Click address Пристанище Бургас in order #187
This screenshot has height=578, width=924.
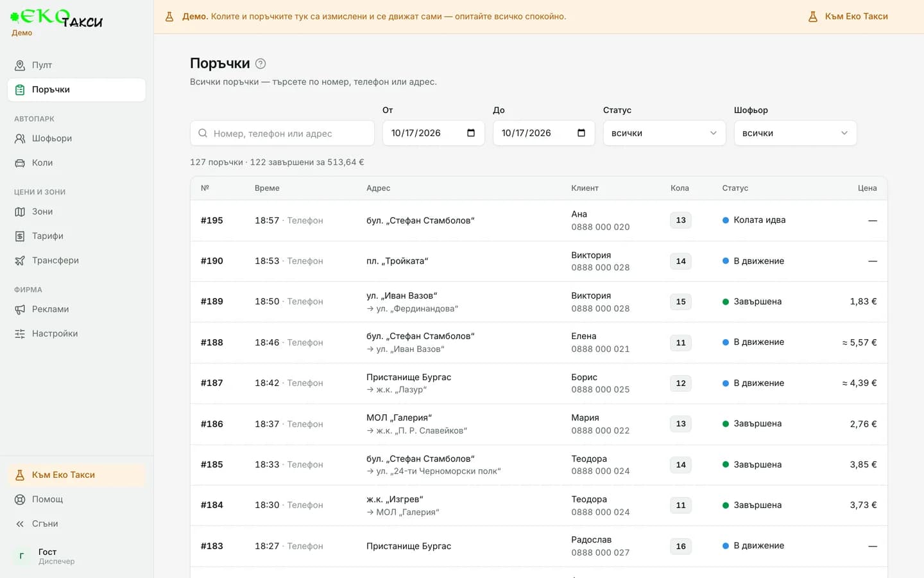point(409,377)
